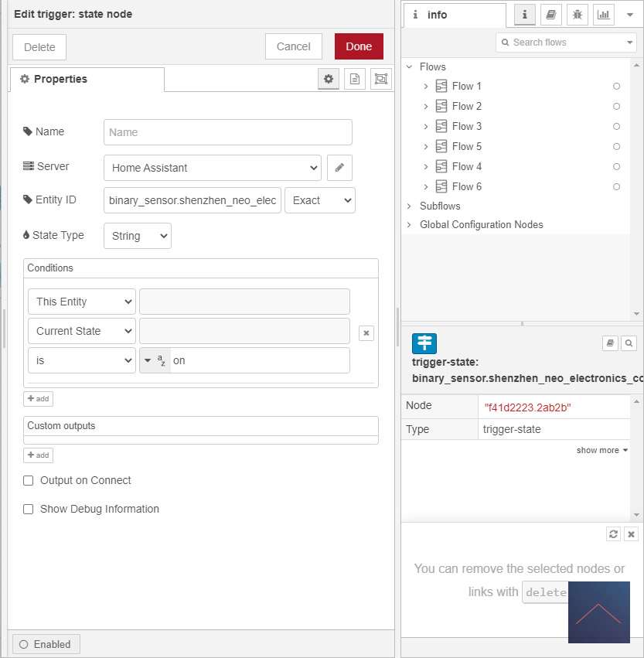Screen dimensions: 644x658
Task: Expand the Flow 3 tree item
Action: pos(425,126)
